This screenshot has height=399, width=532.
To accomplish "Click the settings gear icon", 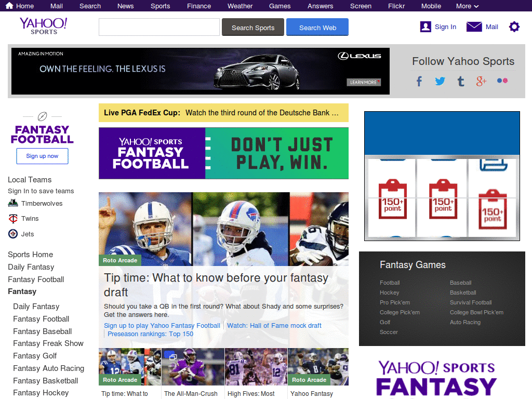I will point(514,27).
